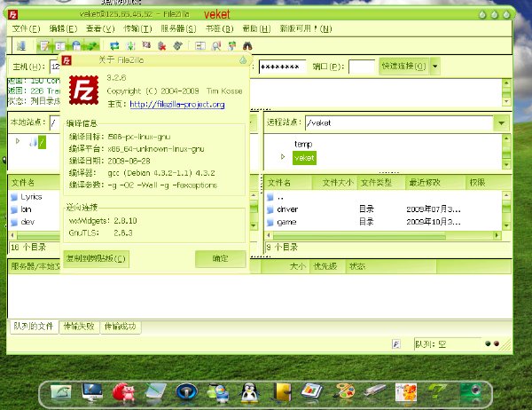The height and width of the screenshot is (410, 532).
Task: Click the remote file list scroll right arrow
Action: pyautogui.click(x=497, y=235)
